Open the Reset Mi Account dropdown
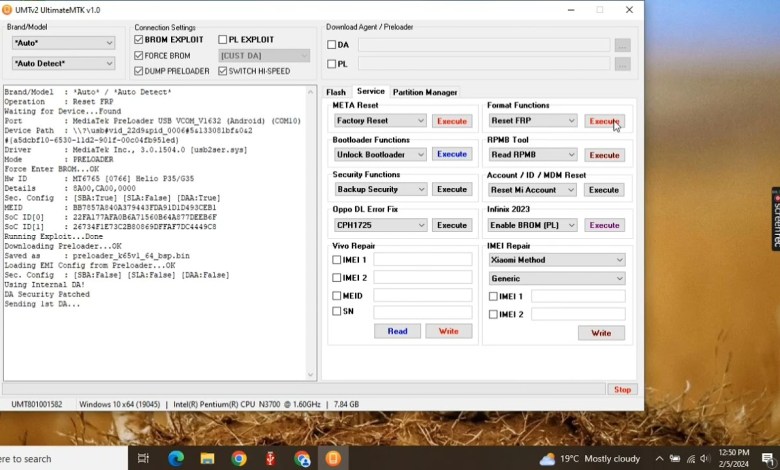 (x=533, y=190)
